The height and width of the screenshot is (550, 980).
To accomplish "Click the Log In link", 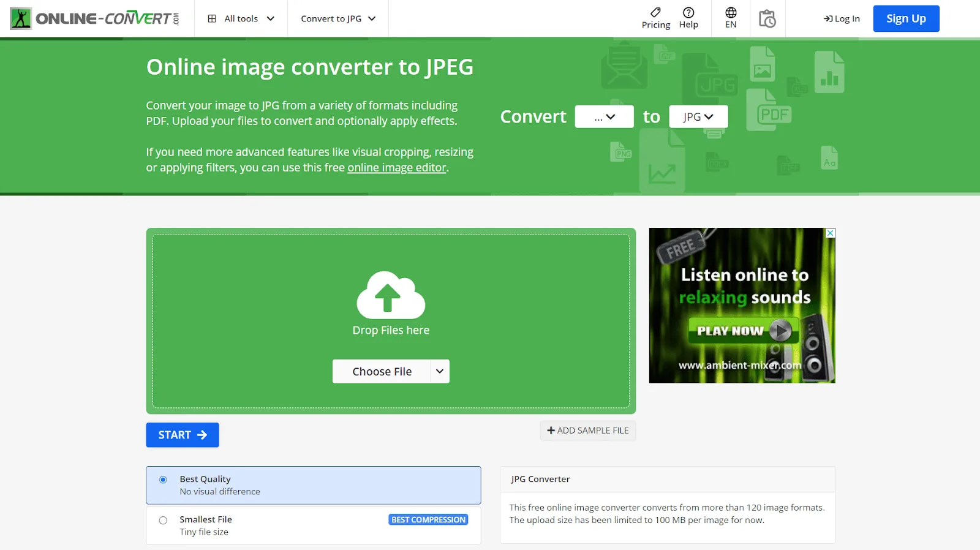I will (x=842, y=18).
